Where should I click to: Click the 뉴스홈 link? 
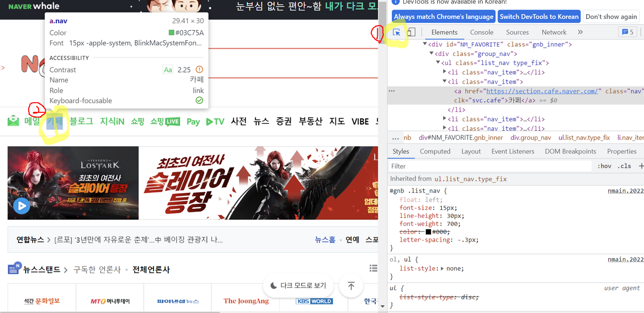[x=325, y=240]
